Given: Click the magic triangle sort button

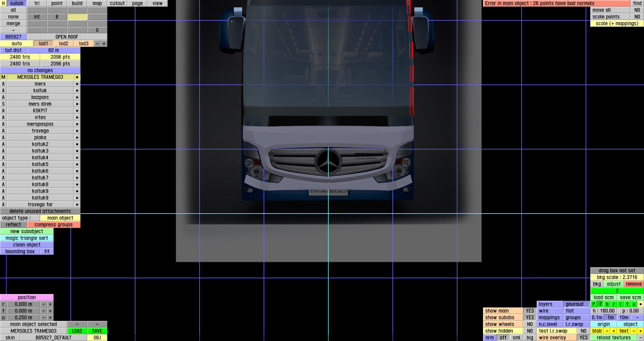Looking at the screenshot, I should (27, 238).
